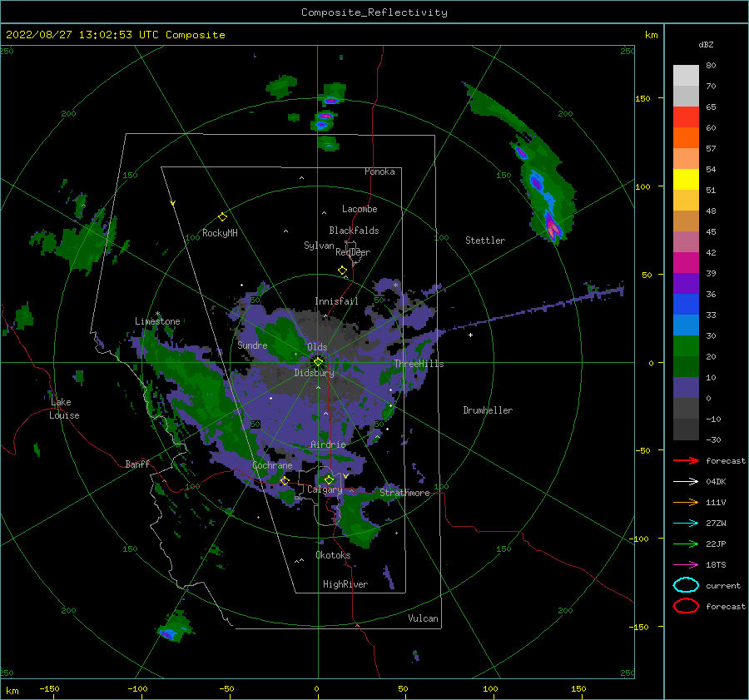
Task: Click the yellow diamond marker near RockyMH
Action: 222,217
